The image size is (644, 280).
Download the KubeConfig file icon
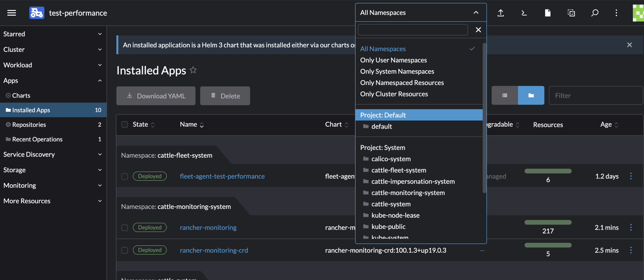(x=548, y=13)
